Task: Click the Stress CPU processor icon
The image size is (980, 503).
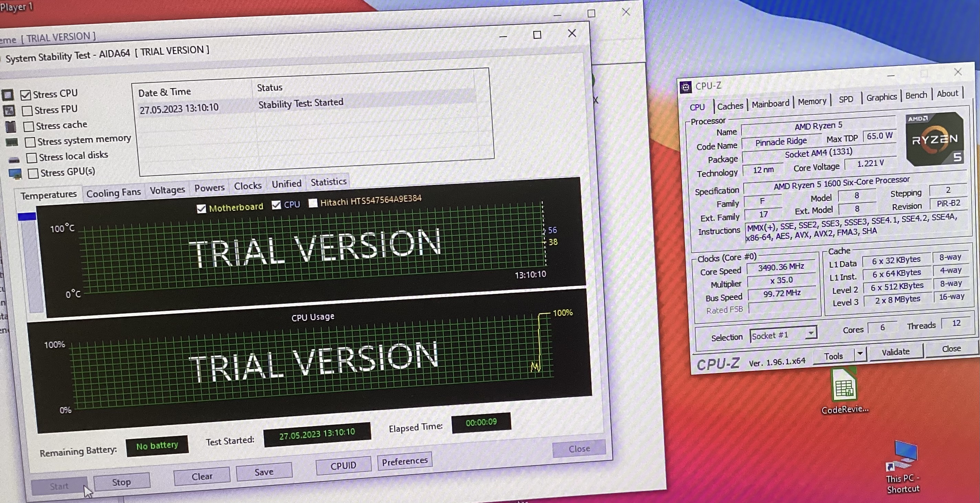Action: click(8, 94)
